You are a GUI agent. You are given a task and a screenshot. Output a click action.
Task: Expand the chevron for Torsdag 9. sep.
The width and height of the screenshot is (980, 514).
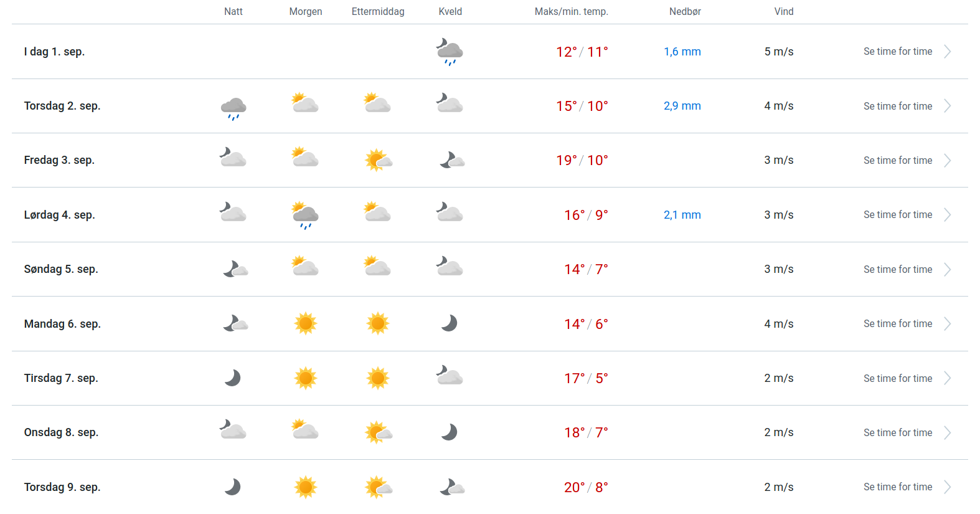pyautogui.click(x=947, y=487)
